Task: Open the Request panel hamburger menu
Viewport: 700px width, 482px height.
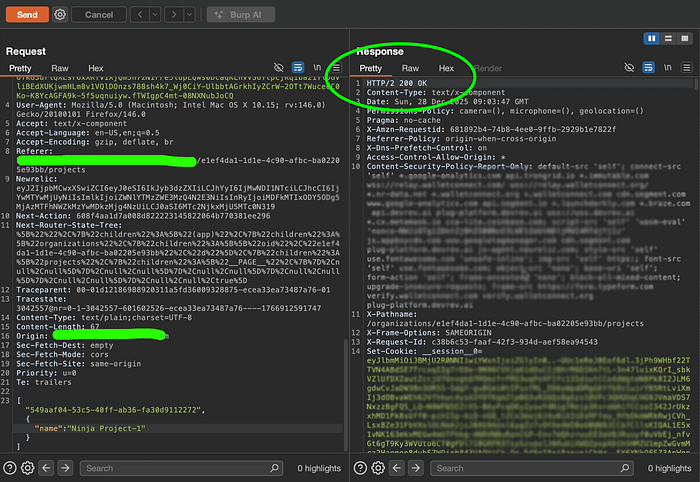Action: tap(336, 68)
